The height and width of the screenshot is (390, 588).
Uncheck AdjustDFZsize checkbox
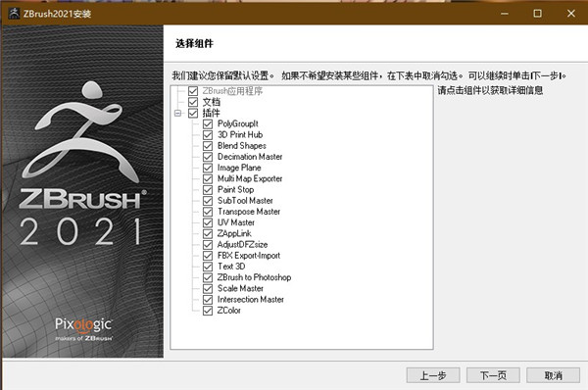coord(208,245)
